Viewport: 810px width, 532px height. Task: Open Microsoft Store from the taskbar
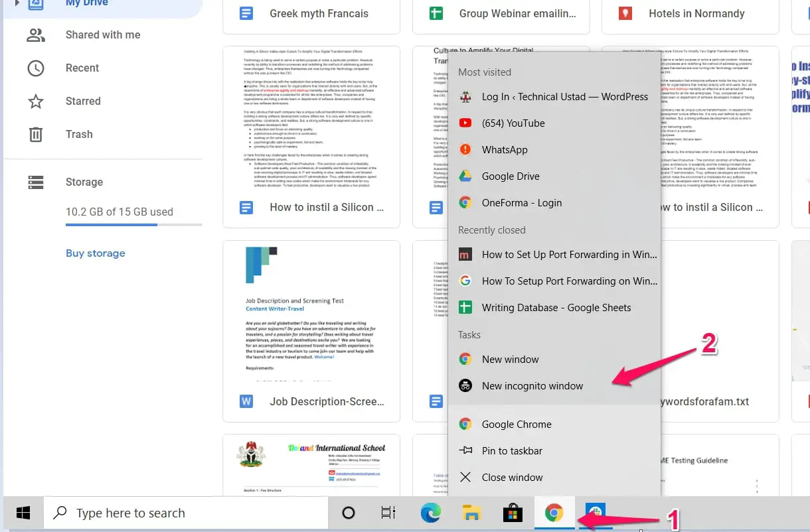(x=513, y=513)
